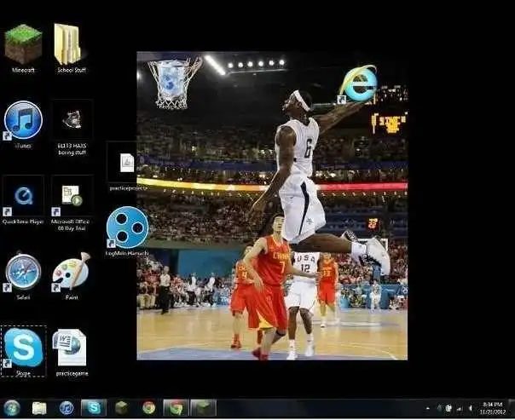
Task: Expand the hidden system tray icons
Action: pyautogui.click(x=427, y=408)
